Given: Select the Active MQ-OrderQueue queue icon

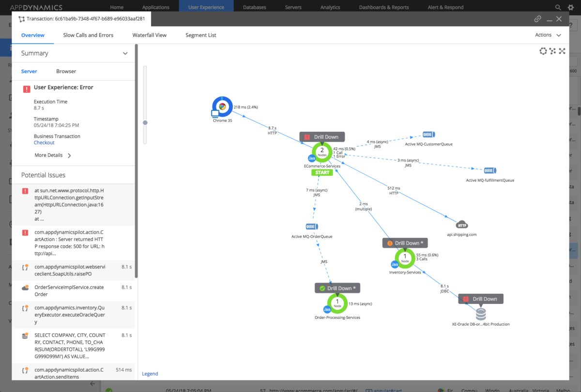Looking at the screenshot, I should (312, 226).
